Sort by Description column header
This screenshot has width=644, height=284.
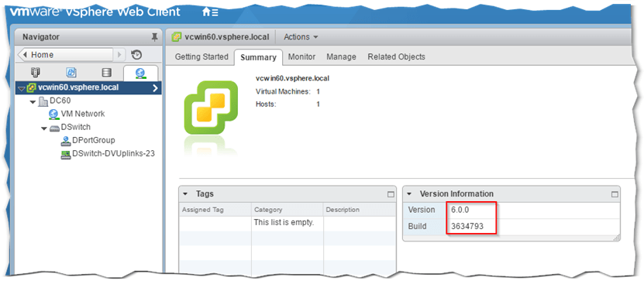360,210
